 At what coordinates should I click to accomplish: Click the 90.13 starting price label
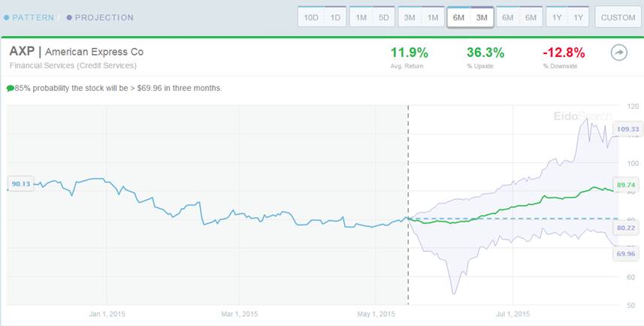(21, 183)
